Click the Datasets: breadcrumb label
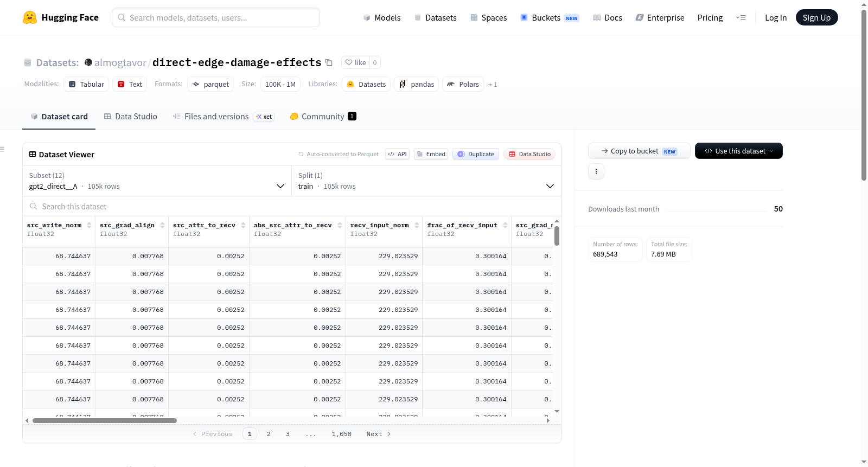This screenshot has width=868, height=467. [x=58, y=62]
